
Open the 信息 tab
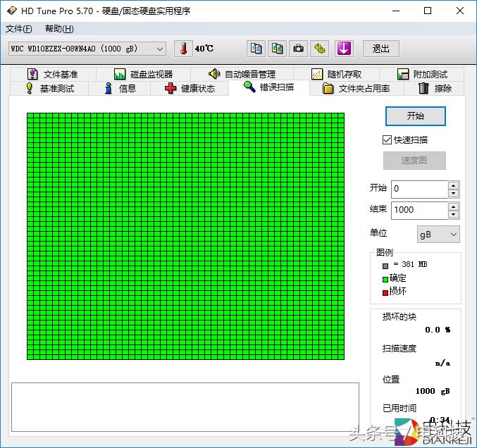pyautogui.click(x=120, y=89)
